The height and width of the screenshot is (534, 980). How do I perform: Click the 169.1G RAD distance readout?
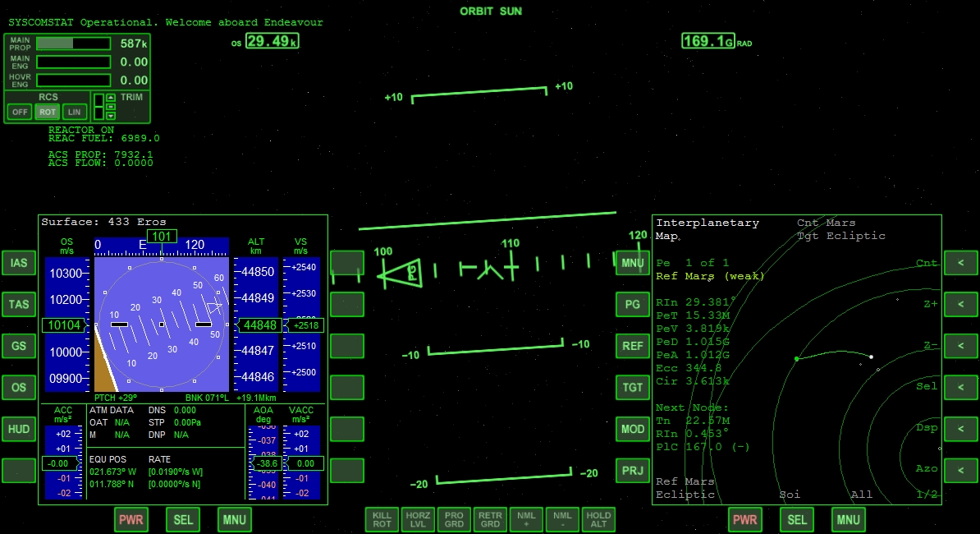(717, 41)
